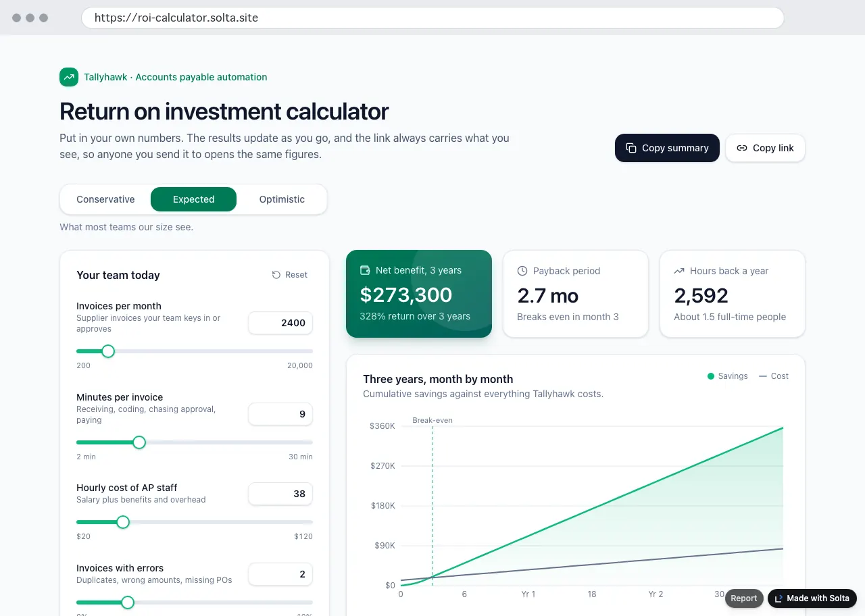Image resolution: width=865 pixels, height=616 pixels.
Task: Click the Copy link button
Action: click(x=765, y=148)
